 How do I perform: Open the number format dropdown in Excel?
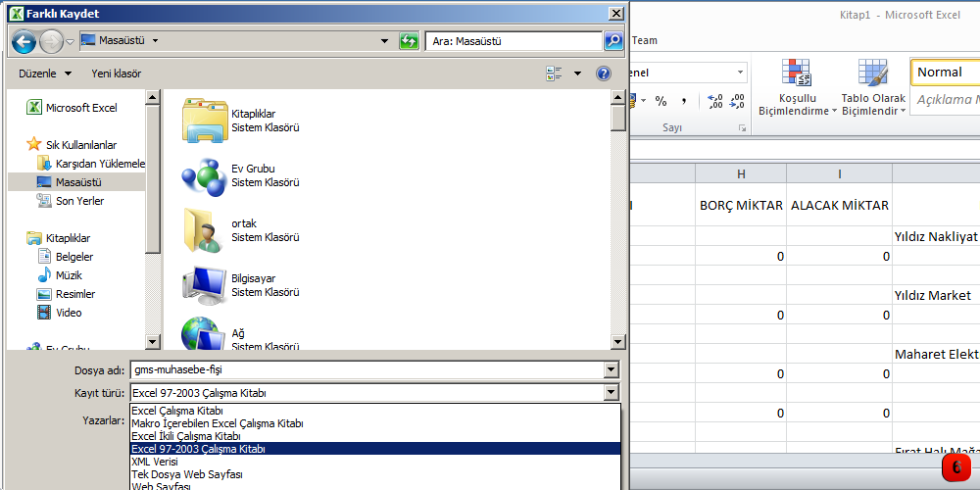click(741, 73)
